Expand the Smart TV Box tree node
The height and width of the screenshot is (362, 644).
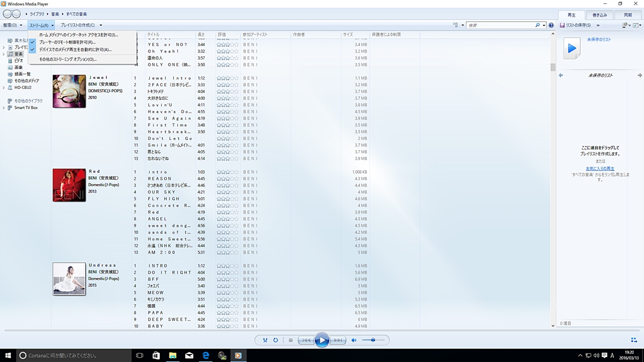3,108
